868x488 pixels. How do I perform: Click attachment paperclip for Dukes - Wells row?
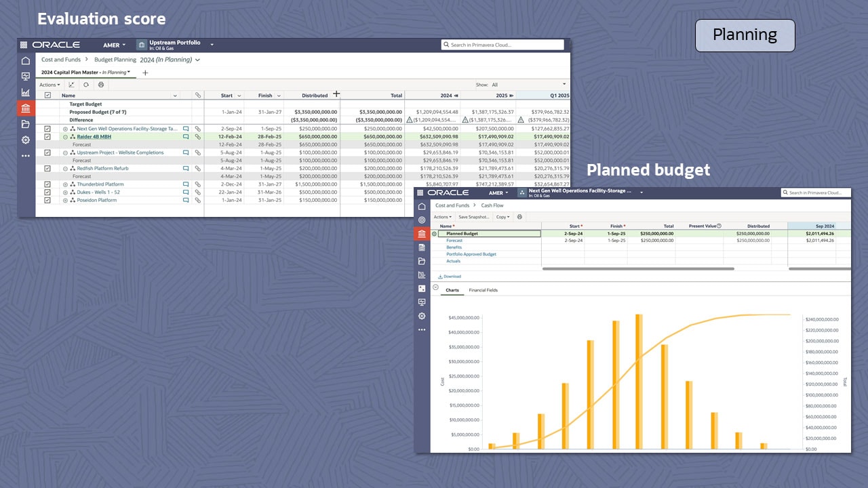198,192
